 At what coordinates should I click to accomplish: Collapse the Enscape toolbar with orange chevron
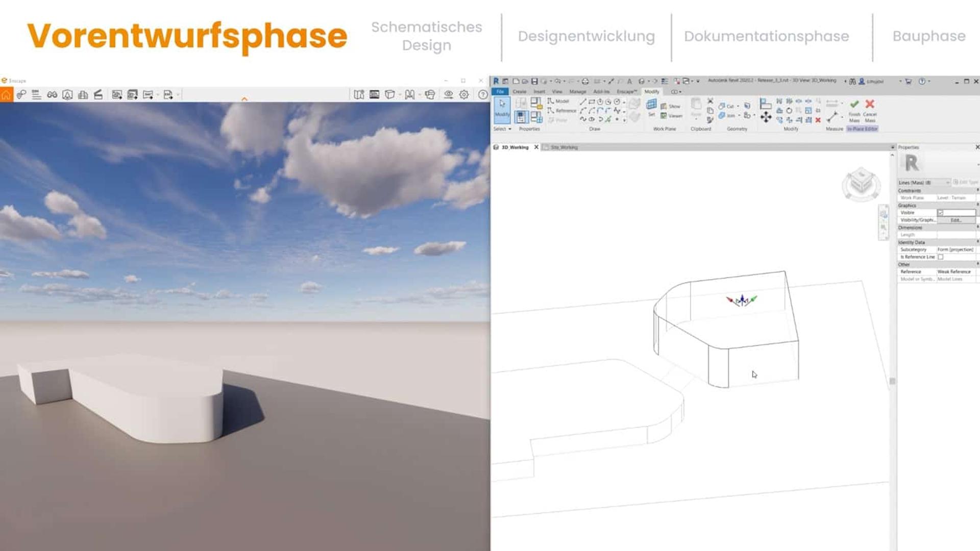[x=244, y=99]
